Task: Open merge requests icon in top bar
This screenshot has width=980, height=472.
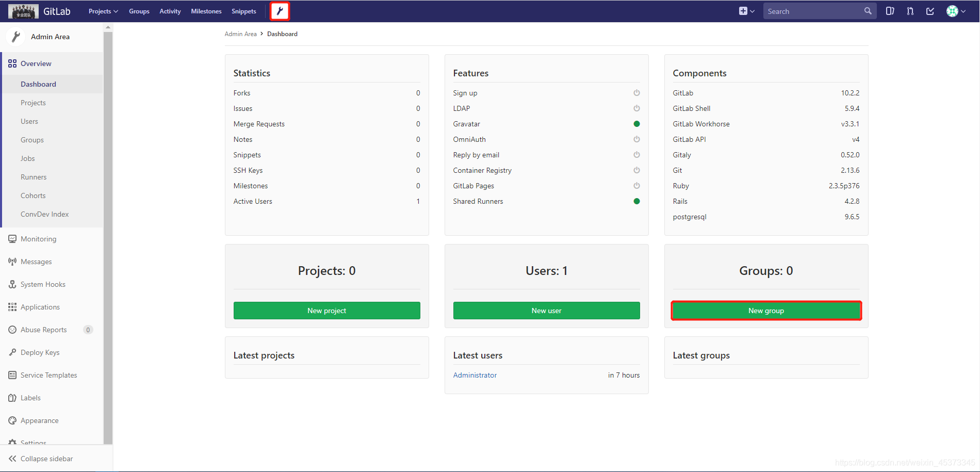Action: point(910,11)
